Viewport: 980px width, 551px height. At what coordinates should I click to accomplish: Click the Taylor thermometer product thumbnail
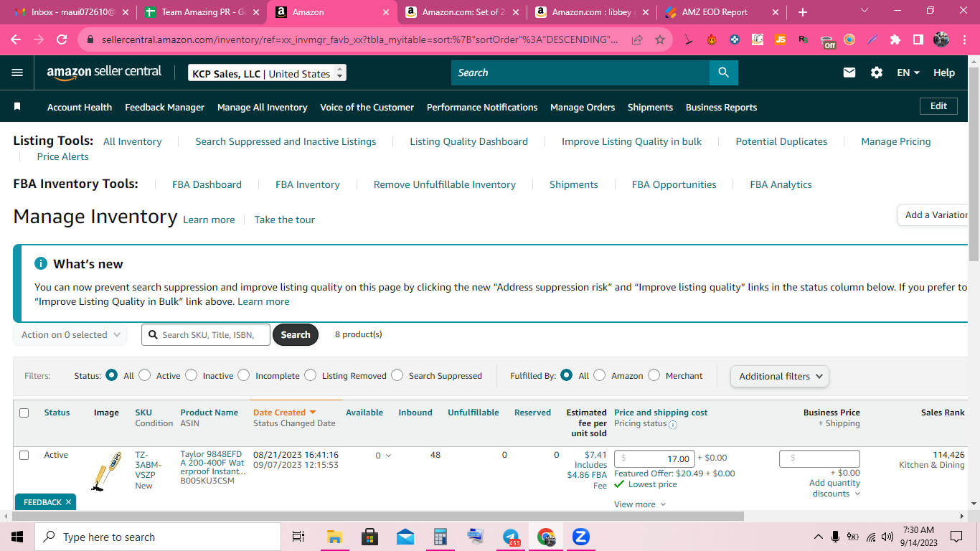click(x=106, y=471)
